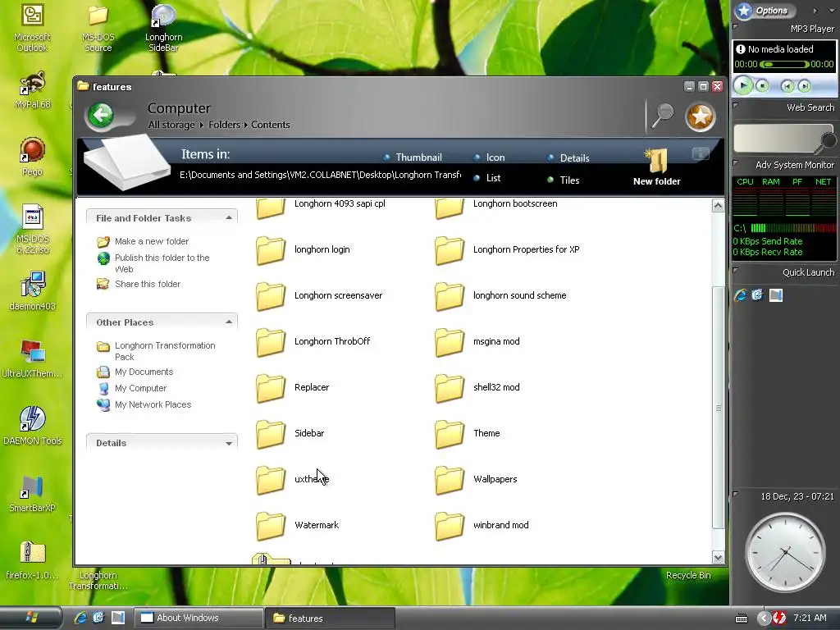Collapse the Other Places panel
This screenshot has width=840, height=630.
coord(229,322)
